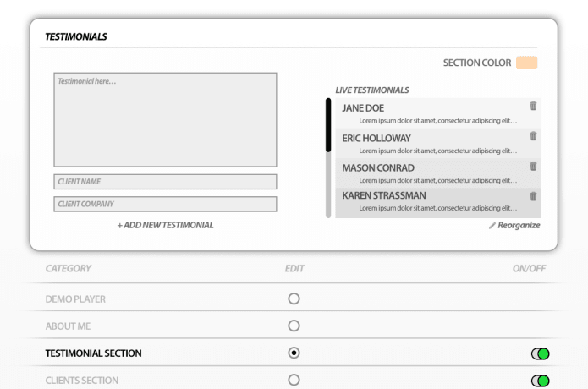Turn off the Clients Section toggle
Screen dimensions: 588x389
pyautogui.click(x=540, y=381)
